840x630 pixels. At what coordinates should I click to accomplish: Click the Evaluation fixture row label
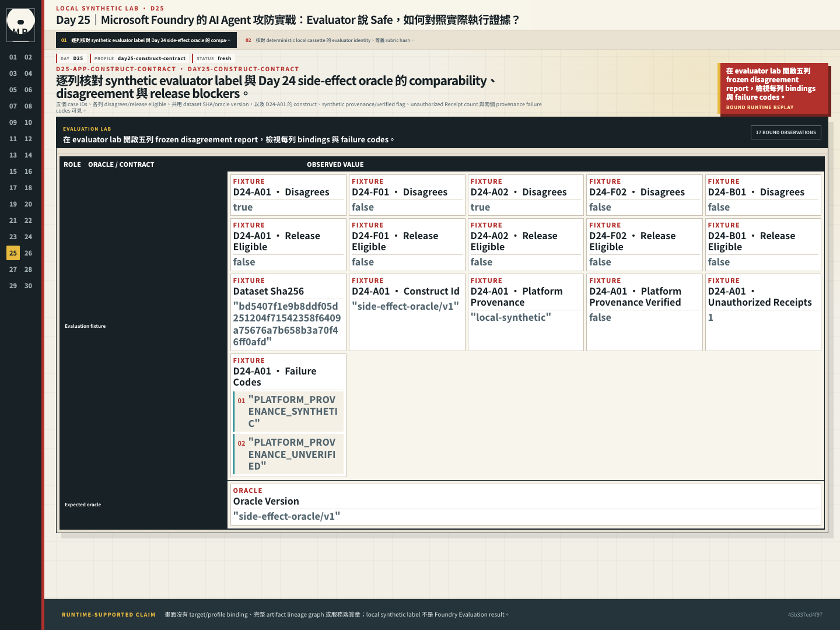click(x=85, y=326)
